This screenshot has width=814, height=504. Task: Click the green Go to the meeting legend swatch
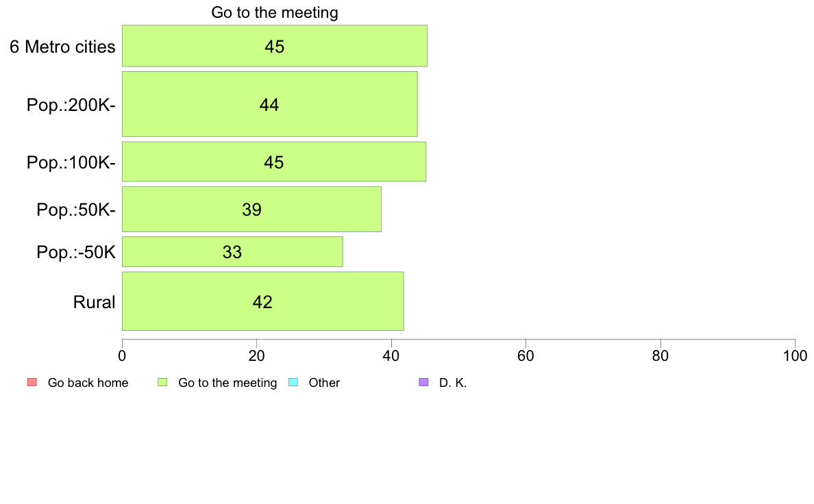(x=162, y=383)
